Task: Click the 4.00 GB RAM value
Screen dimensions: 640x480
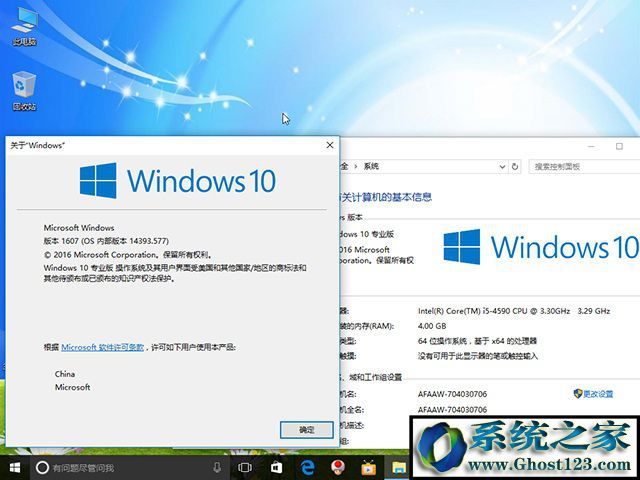Action: click(x=432, y=326)
